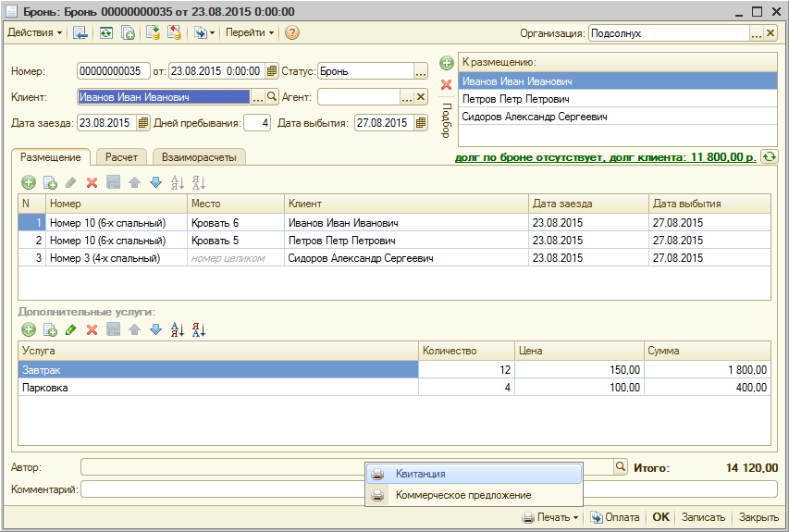Click the magnifier icon next to the Клиент field
The width and height of the screenshot is (789, 532).
coord(272,96)
